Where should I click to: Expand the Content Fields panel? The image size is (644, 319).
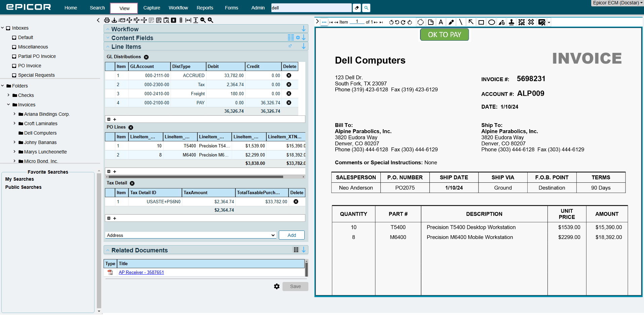(108, 38)
